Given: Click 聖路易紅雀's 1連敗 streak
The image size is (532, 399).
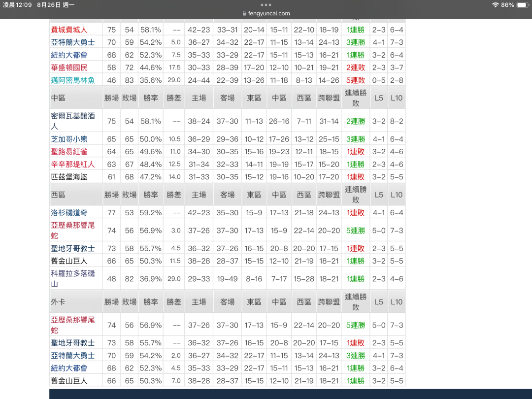Looking at the screenshot, I should tap(356, 152).
